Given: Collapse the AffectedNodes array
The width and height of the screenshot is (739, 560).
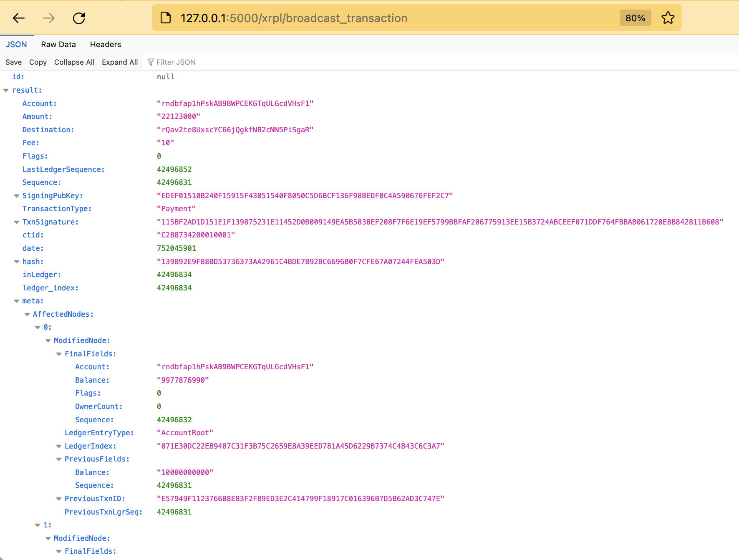Looking at the screenshot, I should point(27,314).
